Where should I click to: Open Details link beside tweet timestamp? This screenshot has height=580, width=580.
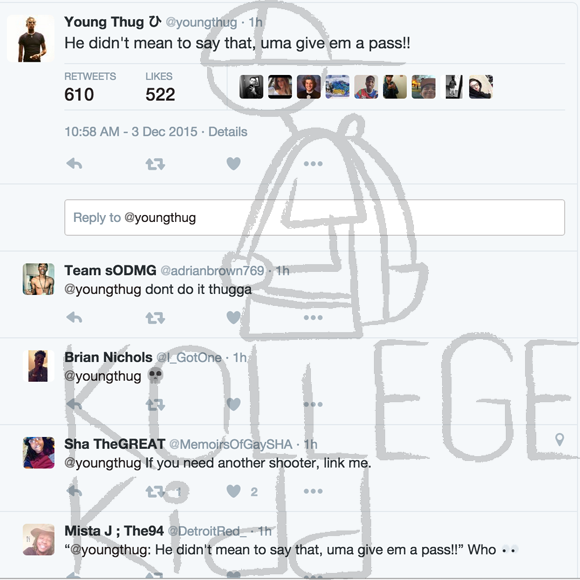point(227,132)
